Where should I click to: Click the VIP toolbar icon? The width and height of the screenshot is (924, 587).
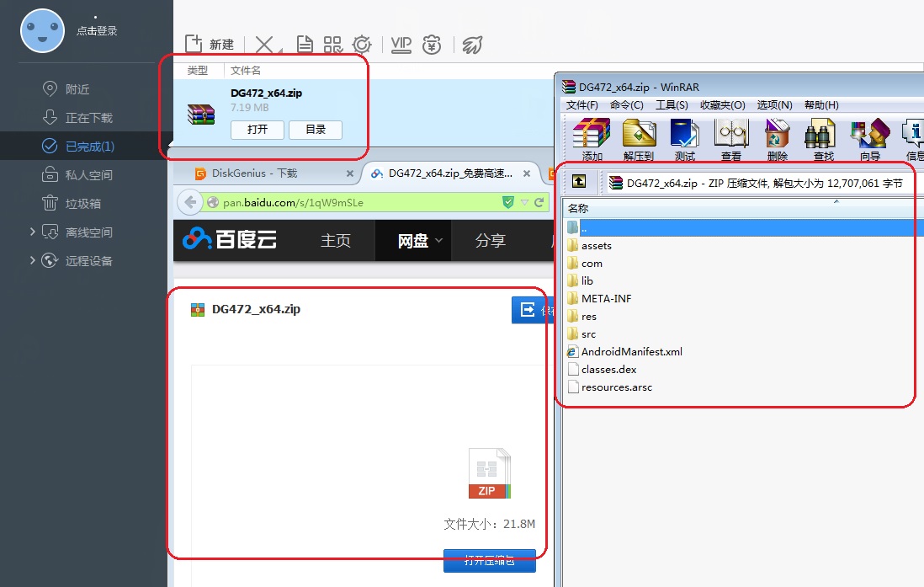(x=401, y=45)
